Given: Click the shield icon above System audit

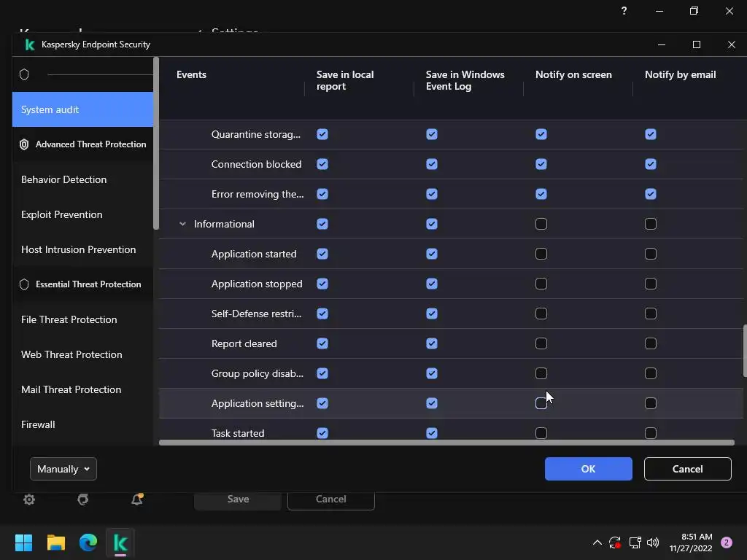Looking at the screenshot, I should coord(24,74).
